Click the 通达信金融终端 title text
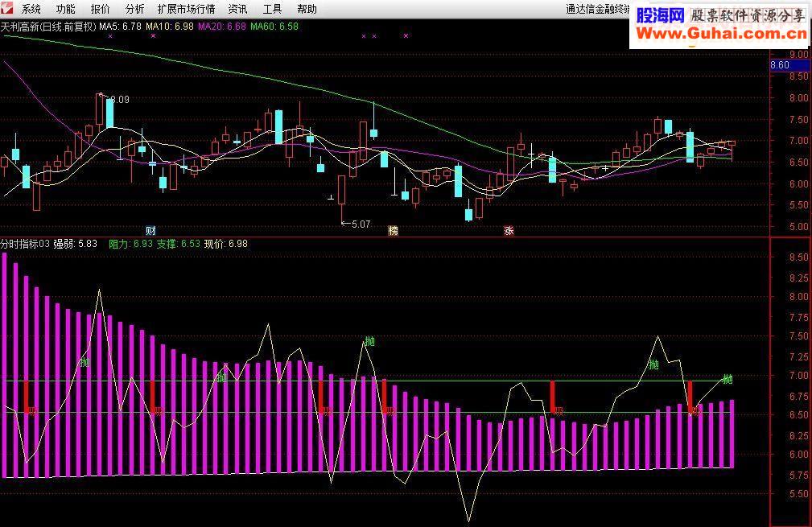This screenshot has width=812, height=527. (598, 9)
